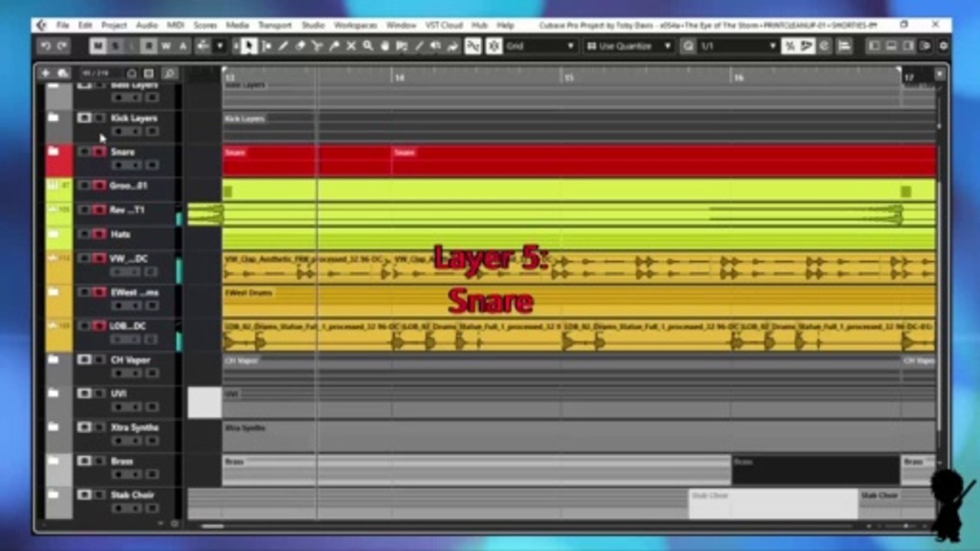The height and width of the screenshot is (551, 980).
Task: Click the bar 15 ruler marker
Action: click(x=568, y=77)
